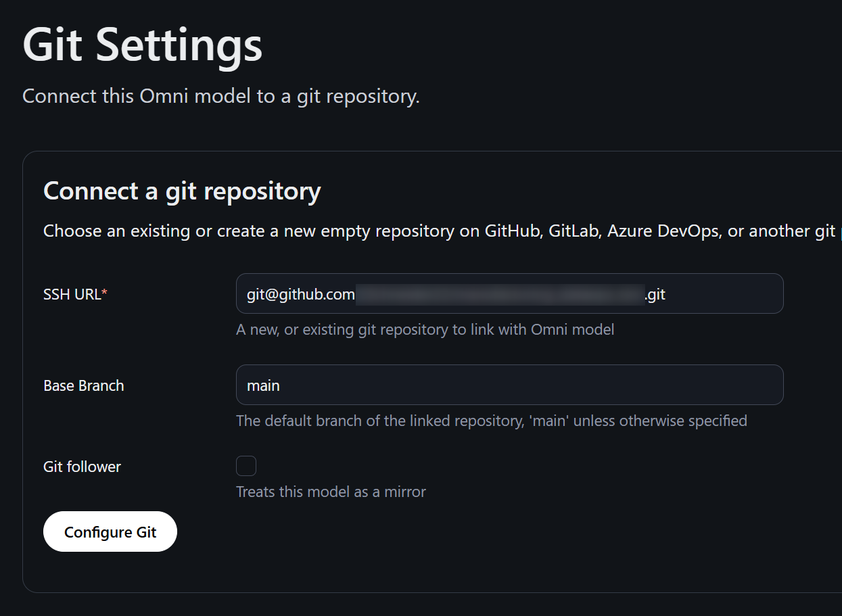Click the 'A new, or existing git repository' hint
Image resolution: width=842 pixels, height=616 pixels.
[x=425, y=330]
